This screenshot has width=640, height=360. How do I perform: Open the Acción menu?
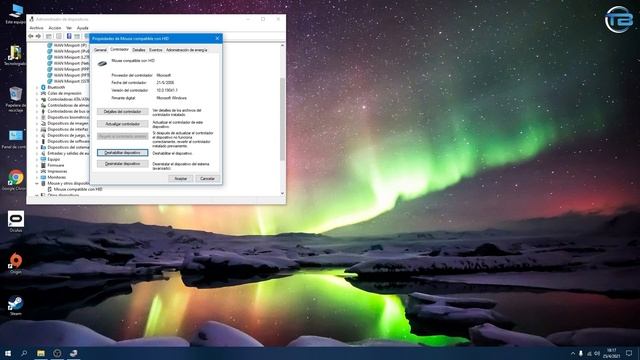pos(55,28)
